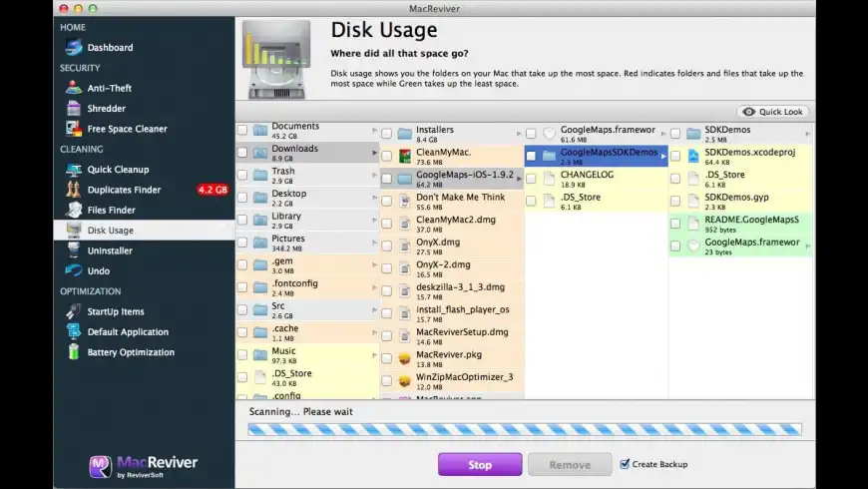Select the README.GoogleMapsS file row
Image resolution: width=868 pixels, height=489 pixels.
(741, 224)
